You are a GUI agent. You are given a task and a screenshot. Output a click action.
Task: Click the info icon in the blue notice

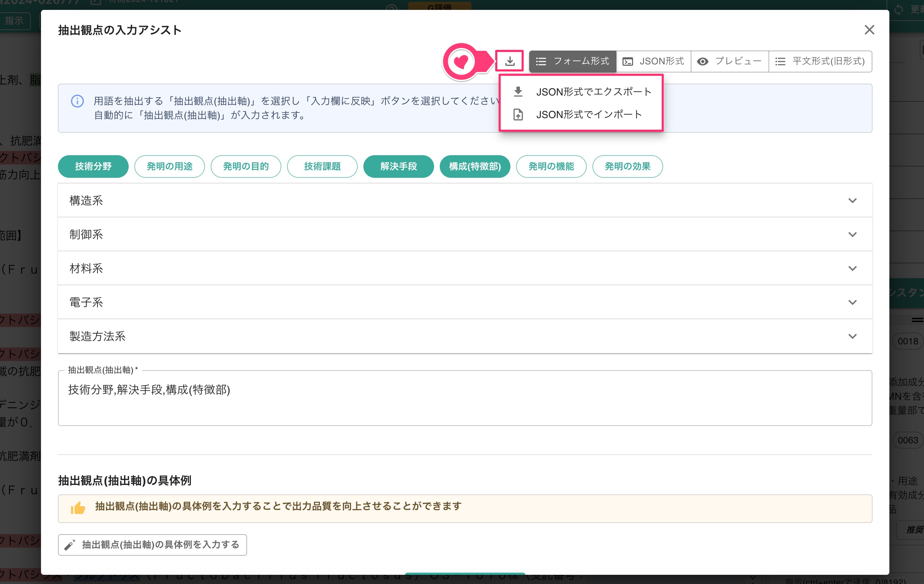click(x=77, y=101)
